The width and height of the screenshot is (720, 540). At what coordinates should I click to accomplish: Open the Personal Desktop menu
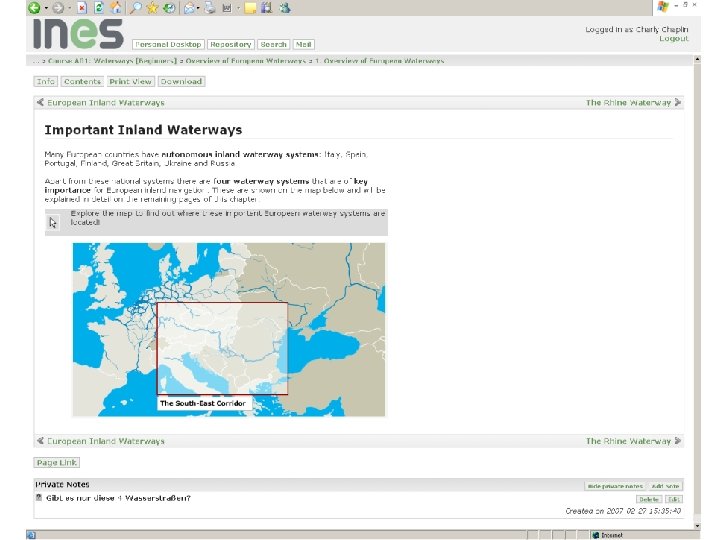click(x=168, y=45)
